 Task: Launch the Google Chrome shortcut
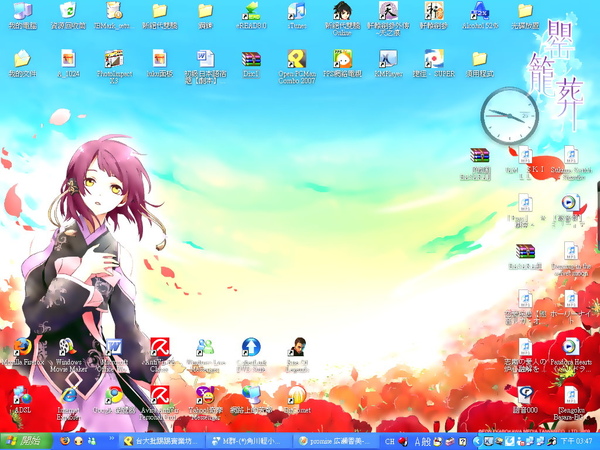pyautogui.click(x=114, y=400)
